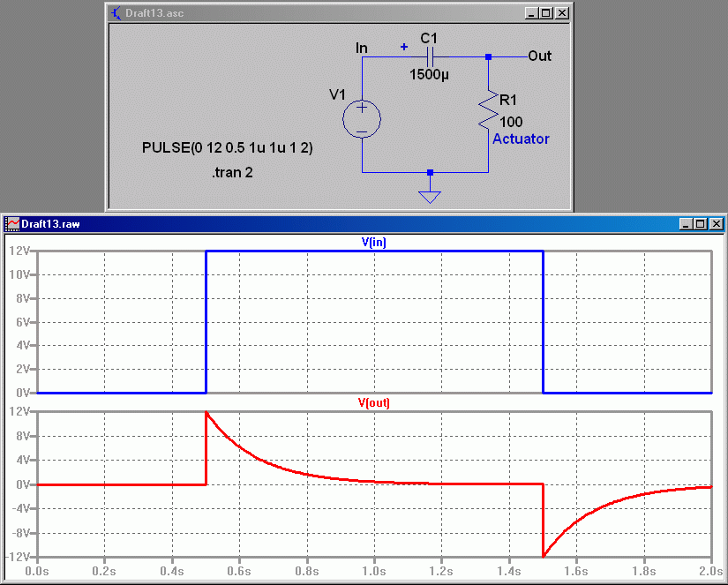
Task: Close the Draft13.raw waveform window
Action: tap(716, 224)
